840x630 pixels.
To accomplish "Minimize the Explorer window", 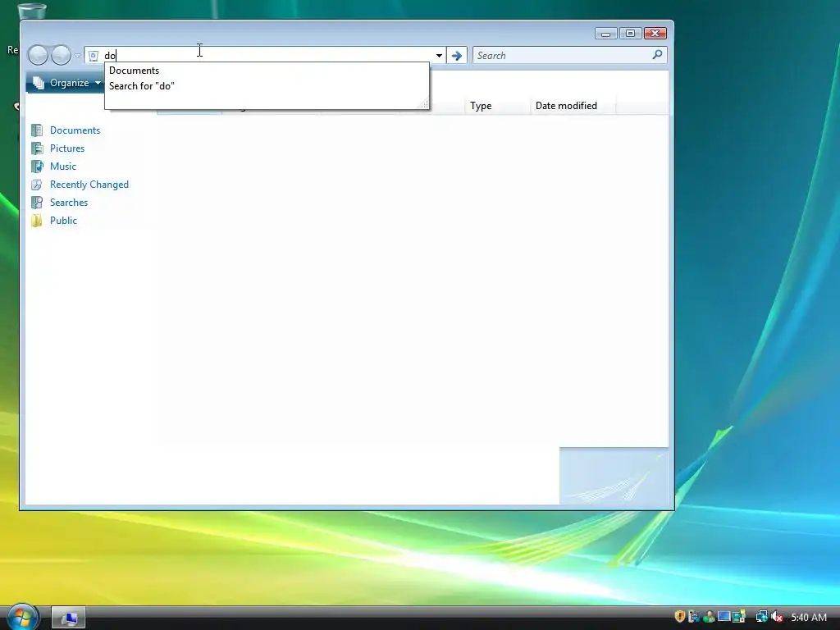I will (606, 33).
